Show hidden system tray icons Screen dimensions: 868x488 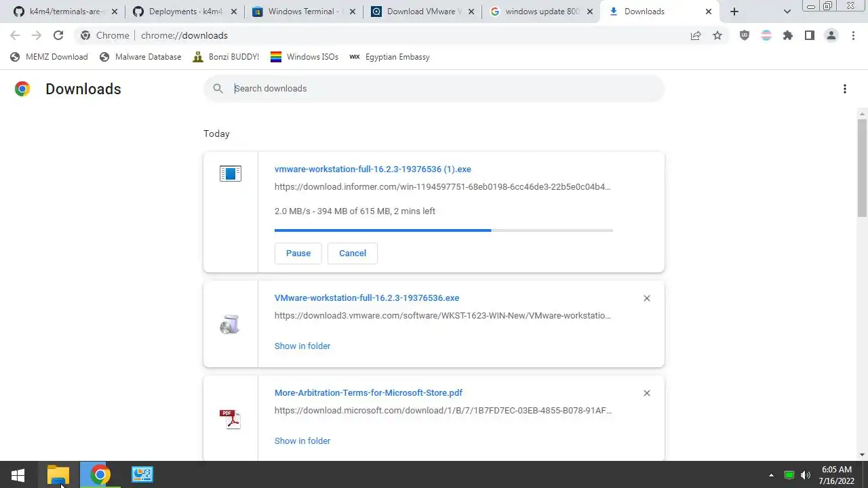(x=771, y=475)
